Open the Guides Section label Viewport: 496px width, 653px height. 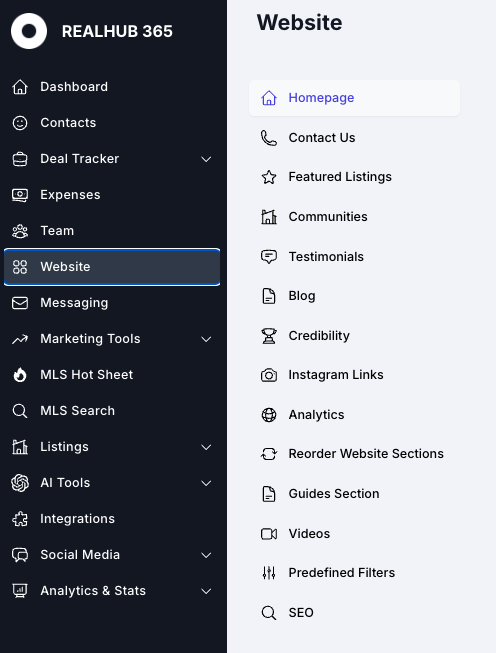coord(334,494)
